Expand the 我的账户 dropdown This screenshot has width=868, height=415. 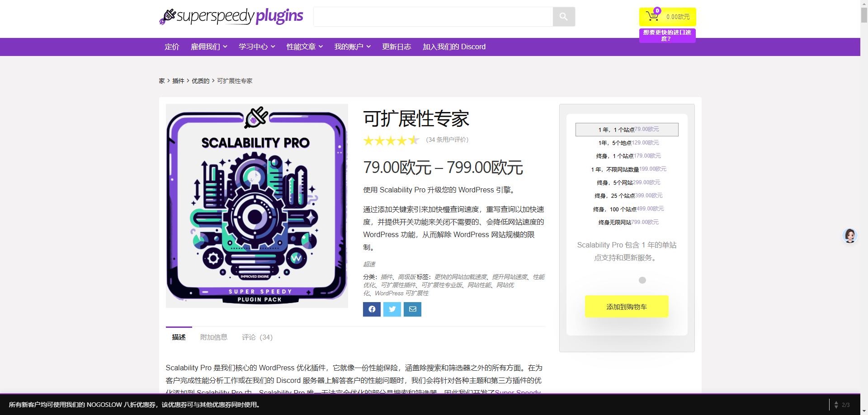pyautogui.click(x=352, y=47)
